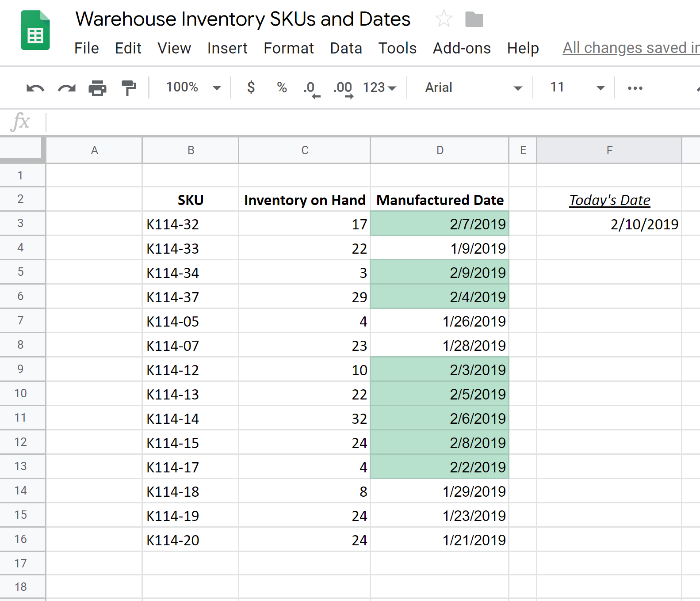The width and height of the screenshot is (700, 601).
Task: Select SKU cell K114-20
Action: point(191,540)
